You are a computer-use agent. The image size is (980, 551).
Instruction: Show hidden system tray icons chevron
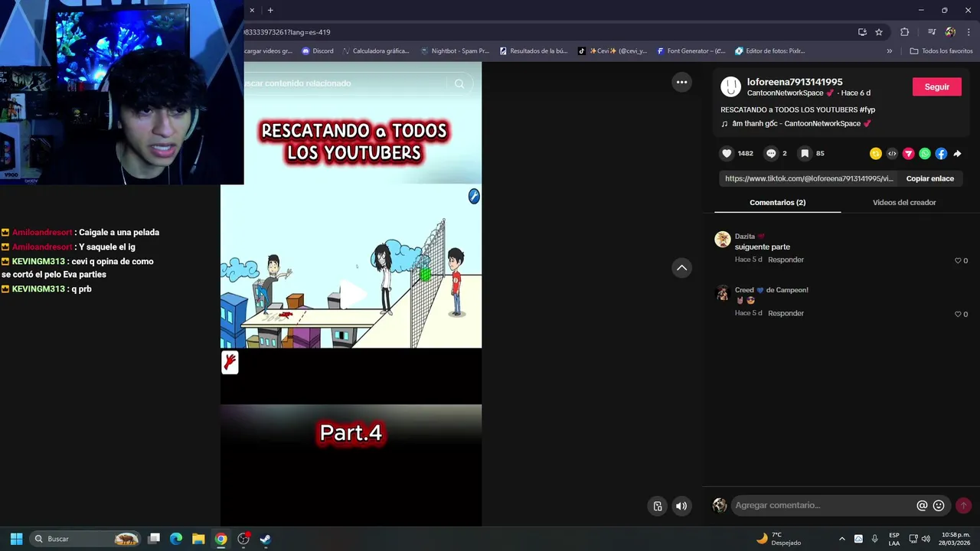coord(841,539)
